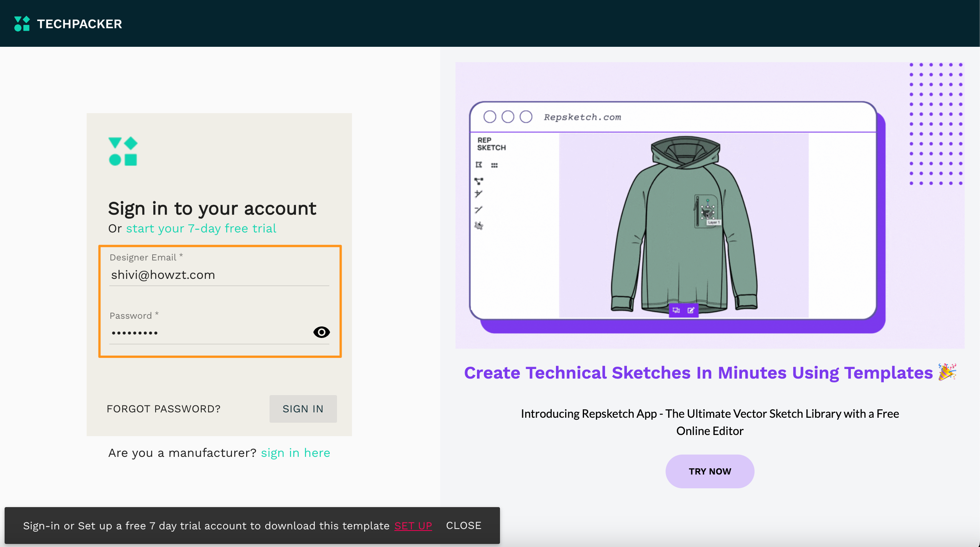The height and width of the screenshot is (547, 980).
Task: Click the Password input field
Action: pyautogui.click(x=209, y=333)
